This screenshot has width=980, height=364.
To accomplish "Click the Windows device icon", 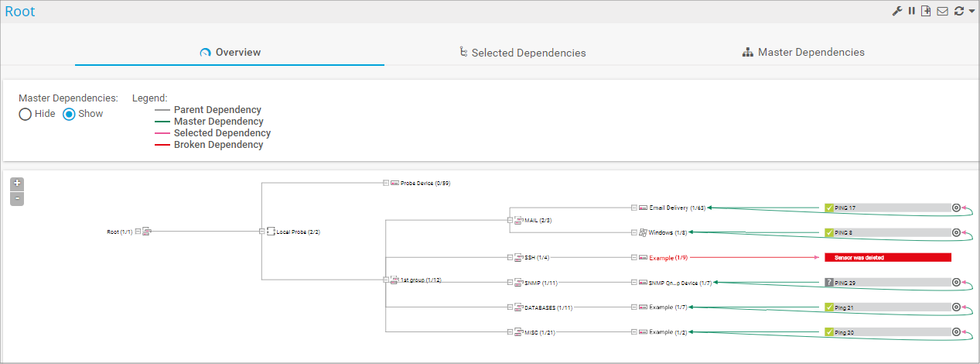I will [643, 232].
